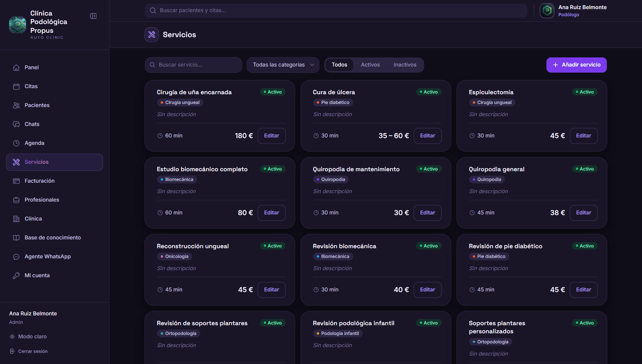Click Añadir servicio button
The width and height of the screenshot is (642, 364).
[x=576, y=65]
